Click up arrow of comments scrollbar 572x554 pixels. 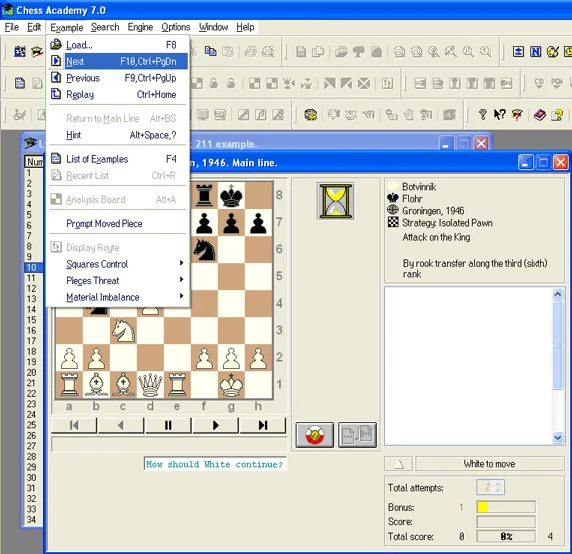pyautogui.click(x=557, y=294)
